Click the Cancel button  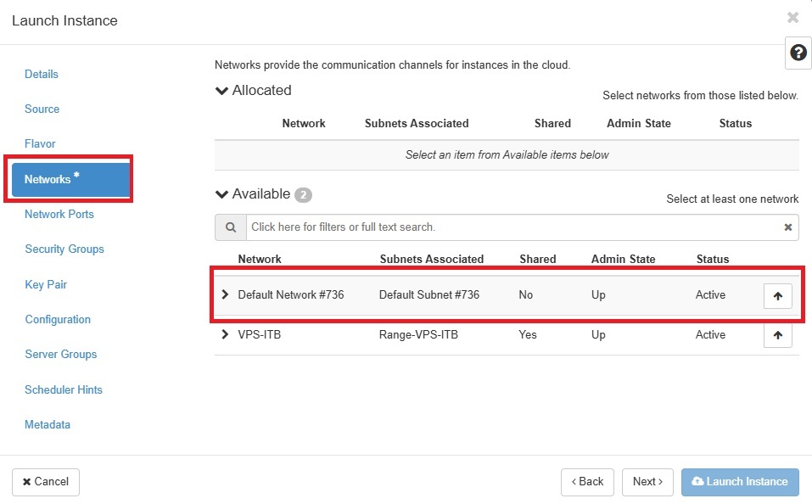(x=46, y=482)
